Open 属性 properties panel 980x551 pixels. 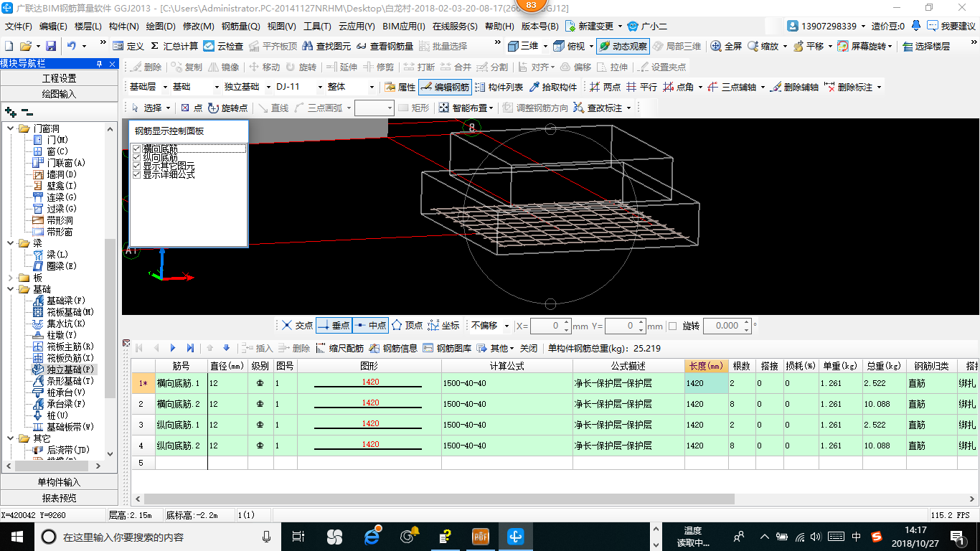coord(400,87)
